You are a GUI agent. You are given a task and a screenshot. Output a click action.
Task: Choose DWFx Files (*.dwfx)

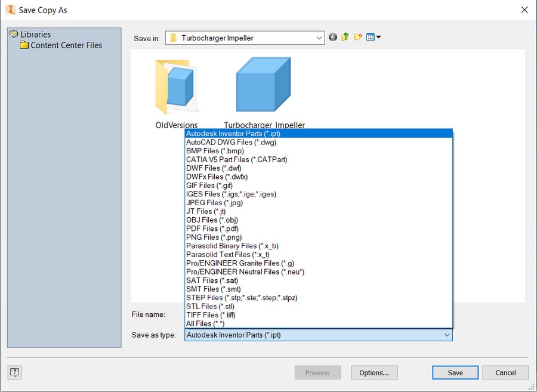(319, 177)
